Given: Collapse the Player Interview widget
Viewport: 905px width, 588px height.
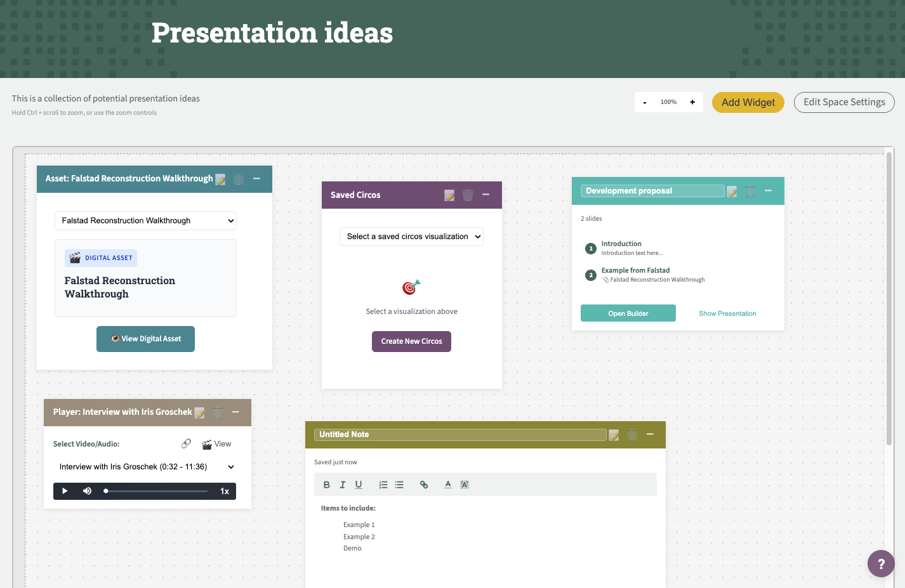Looking at the screenshot, I should coord(235,412).
